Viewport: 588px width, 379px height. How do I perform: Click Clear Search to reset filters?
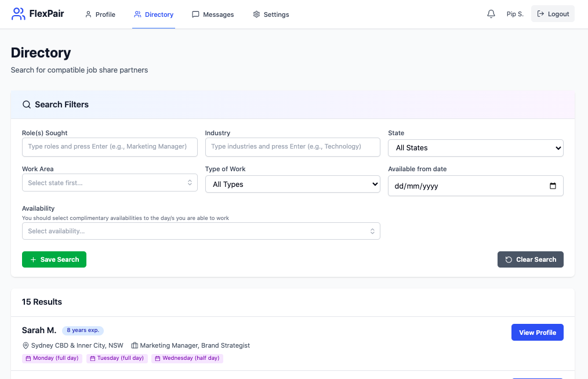[x=530, y=259]
